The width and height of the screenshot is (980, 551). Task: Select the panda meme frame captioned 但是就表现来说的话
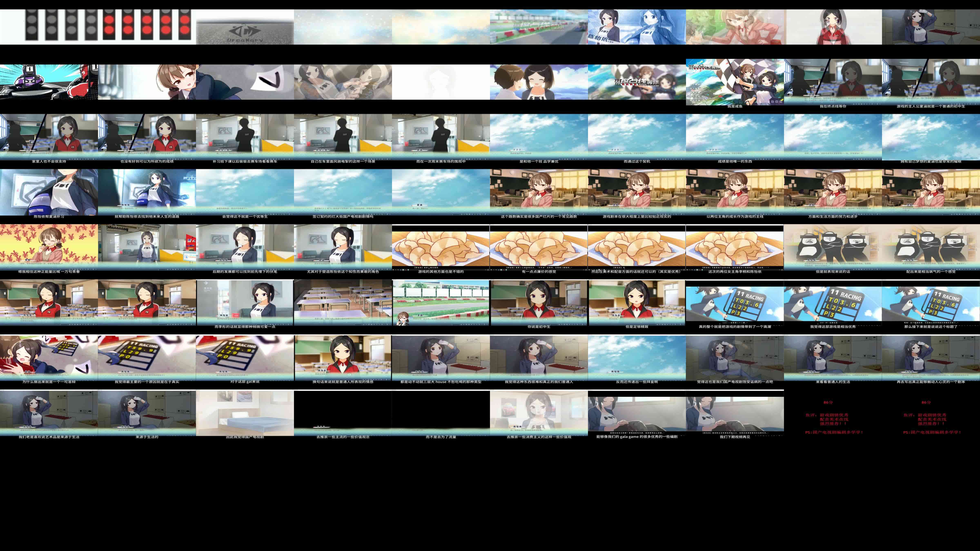click(833, 248)
